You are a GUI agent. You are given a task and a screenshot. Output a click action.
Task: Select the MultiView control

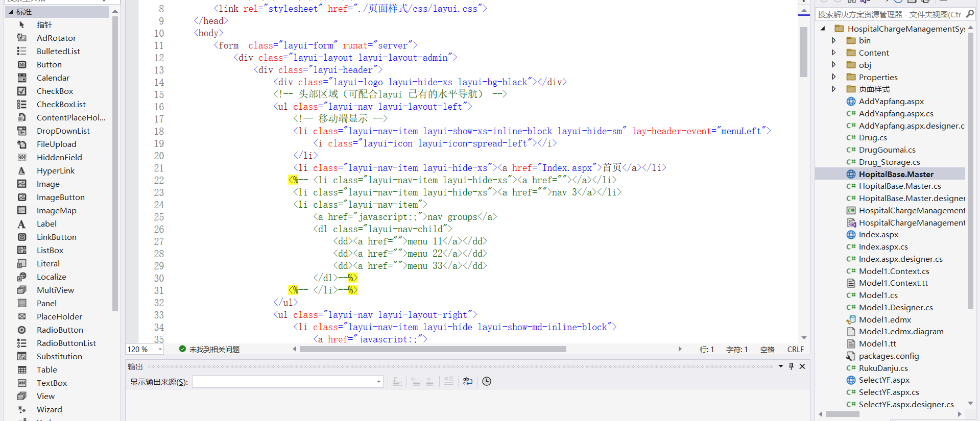pyautogui.click(x=56, y=290)
